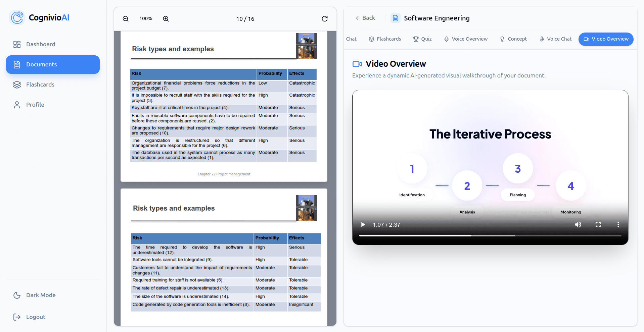Log out using the Logout option
Viewport: 644px width, 332px height.
(x=35, y=317)
